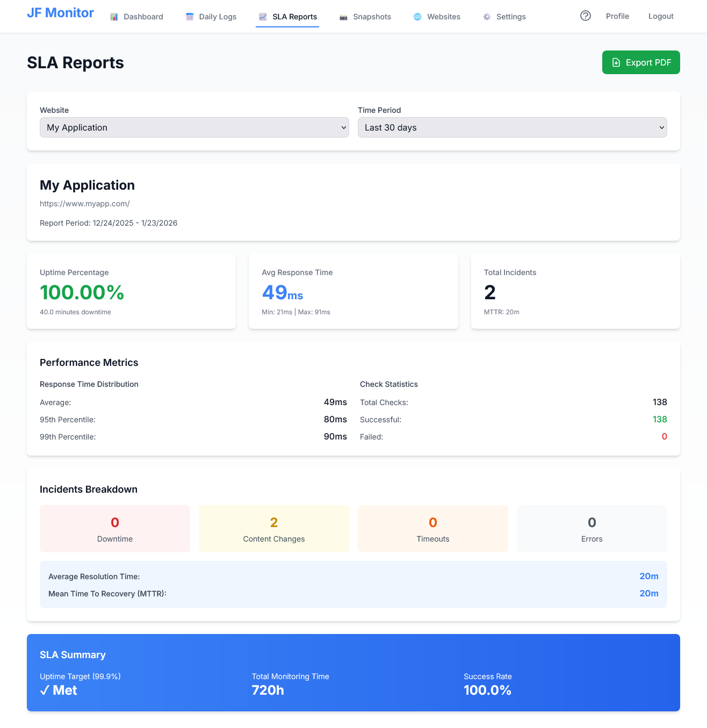Click the Websites globe icon
707x728 pixels.
click(x=417, y=17)
